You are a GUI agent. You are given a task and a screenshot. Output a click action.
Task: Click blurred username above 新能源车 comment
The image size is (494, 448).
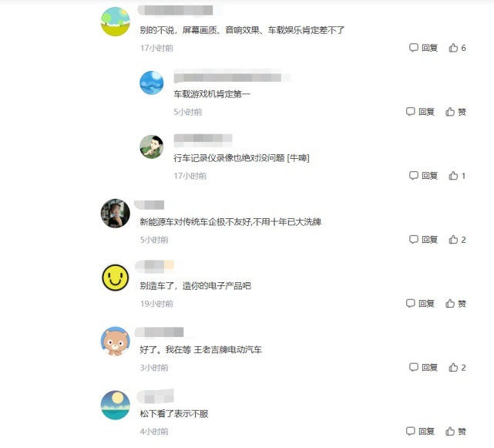[x=150, y=205]
